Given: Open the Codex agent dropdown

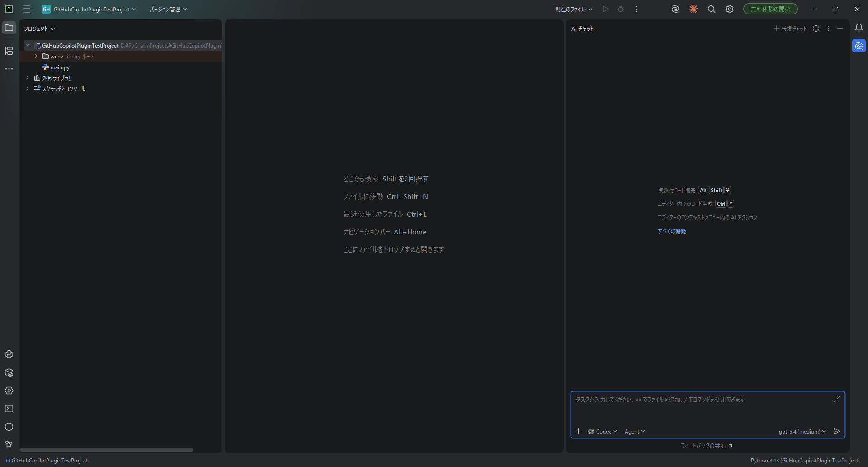Looking at the screenshot, I should 603,432.
